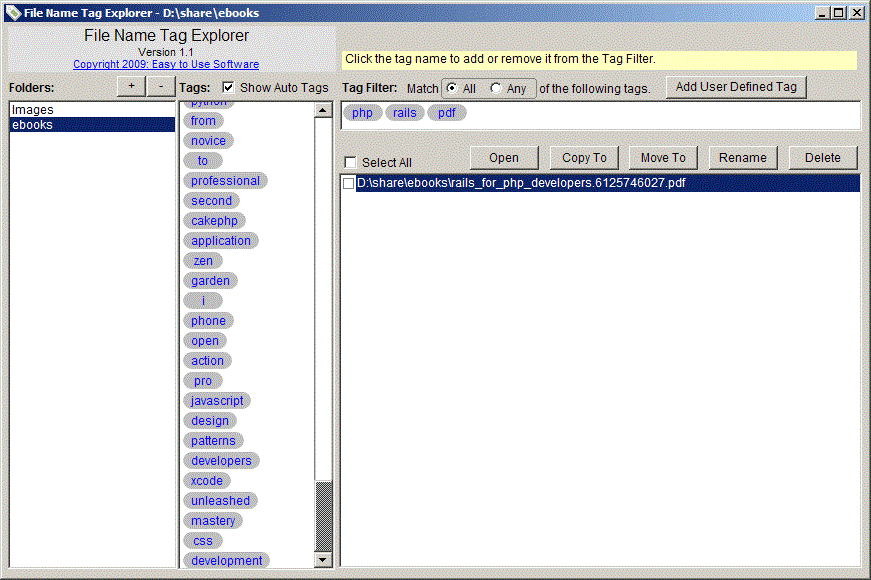The height and width of the screenshot is (580, 871).
Task: Click the Add User Defined Tag button
Action: click(736, 87)
